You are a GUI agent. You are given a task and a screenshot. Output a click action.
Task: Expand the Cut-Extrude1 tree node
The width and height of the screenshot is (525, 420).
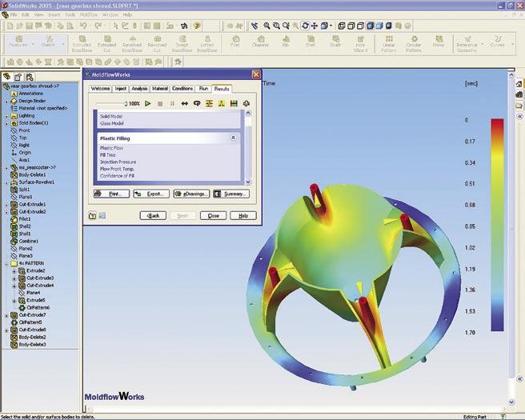(6, 205)
